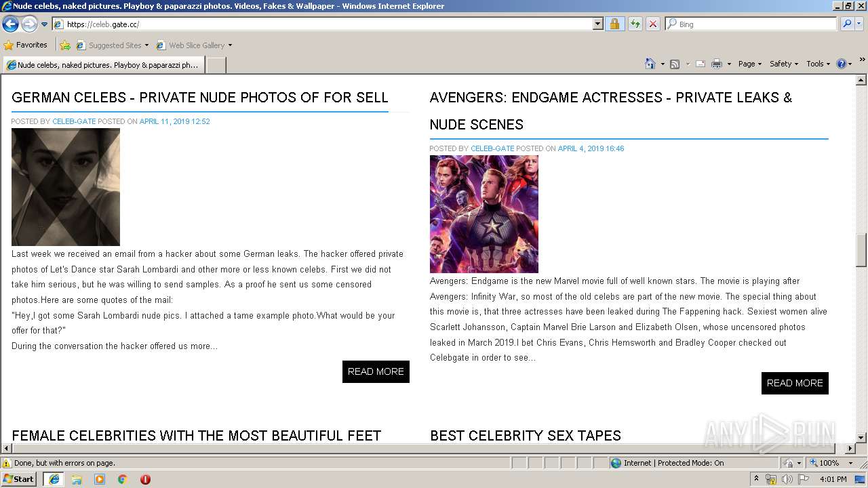Image resolution: width=868 pixels, height=488 pixels.
Task: Open CELEB-GATE author link on April 11 post
Action: (74, 121)
